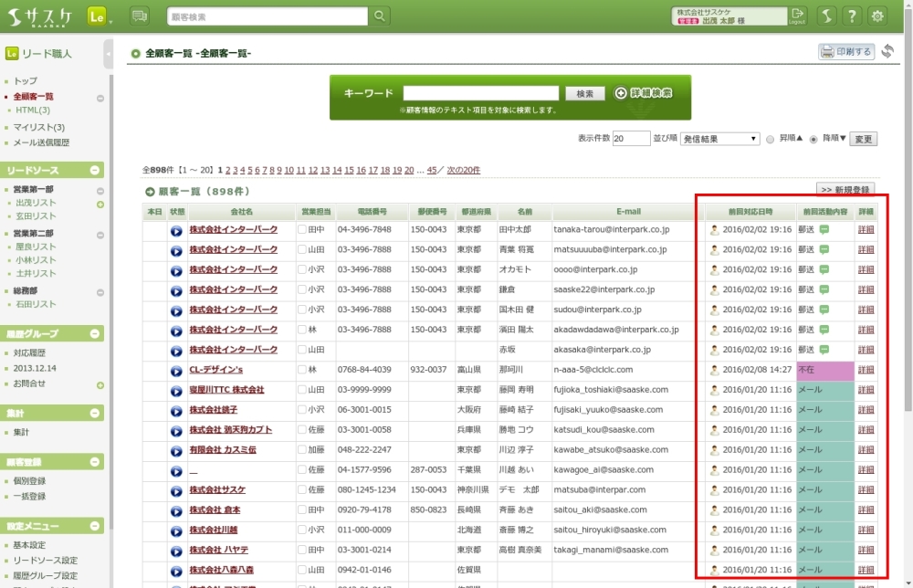Viewport: 913px width, 588px height.
Task: Open the chat message icon in header
Action: tap(140, 16)
